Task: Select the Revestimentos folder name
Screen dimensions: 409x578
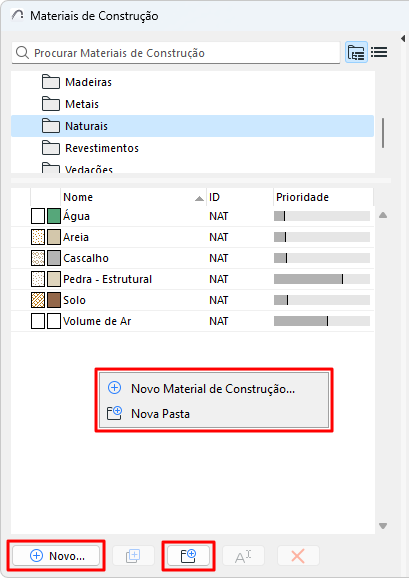Action: click(x=102, y=148)
